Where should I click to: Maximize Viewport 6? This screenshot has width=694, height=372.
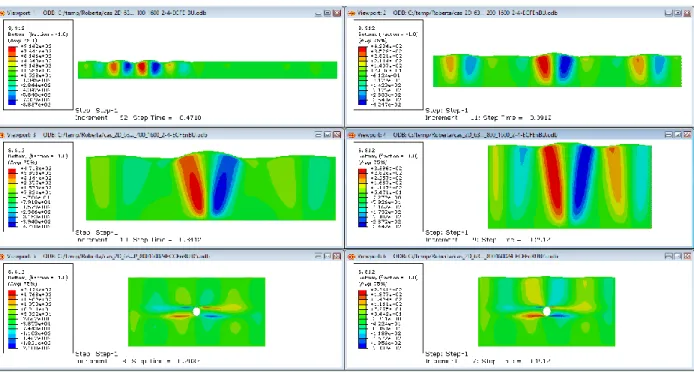678,256
